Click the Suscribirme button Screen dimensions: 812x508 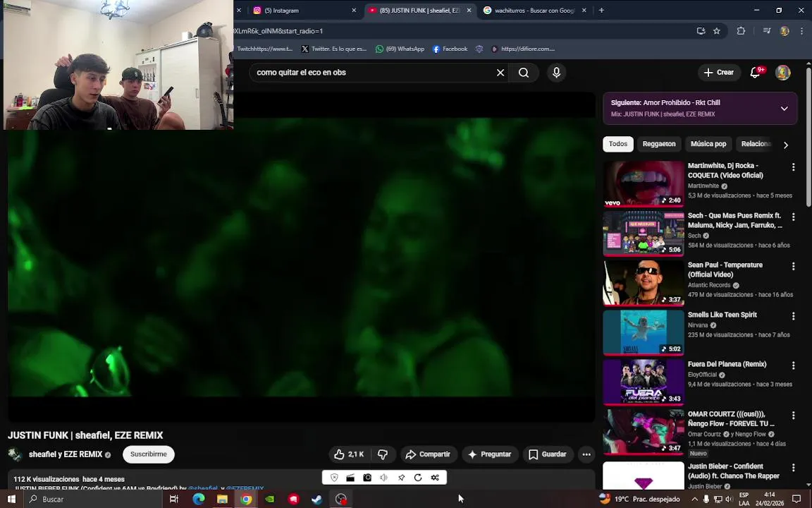pyautogui.click(x=149, y=454)
